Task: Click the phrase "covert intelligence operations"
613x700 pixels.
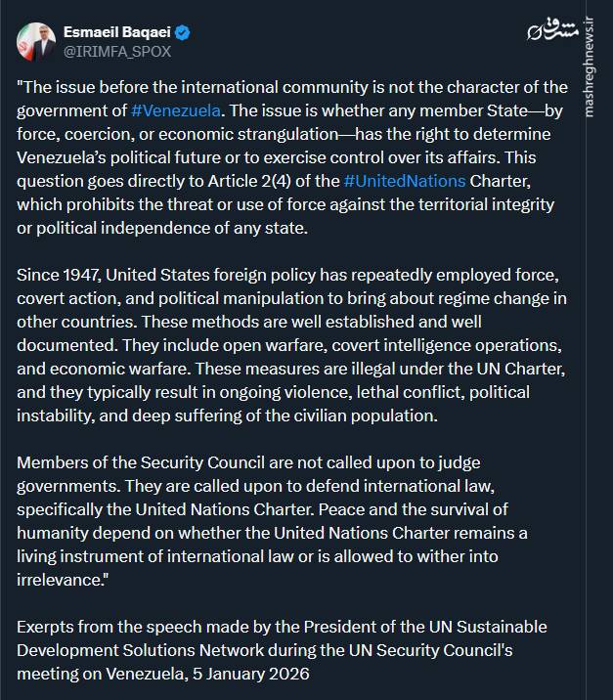Action: [443, 347]
